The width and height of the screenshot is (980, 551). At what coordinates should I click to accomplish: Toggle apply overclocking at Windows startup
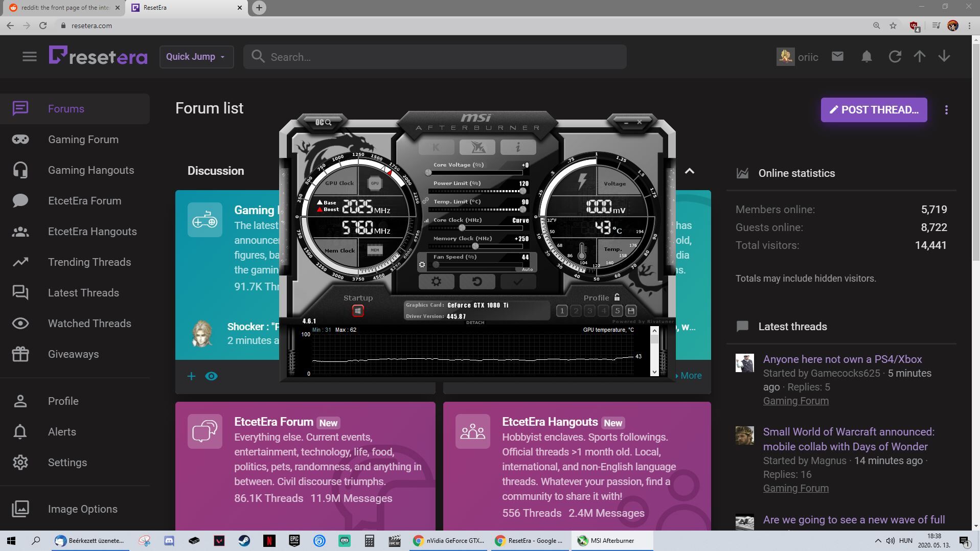pyautogui.click(x=358, y=311)
